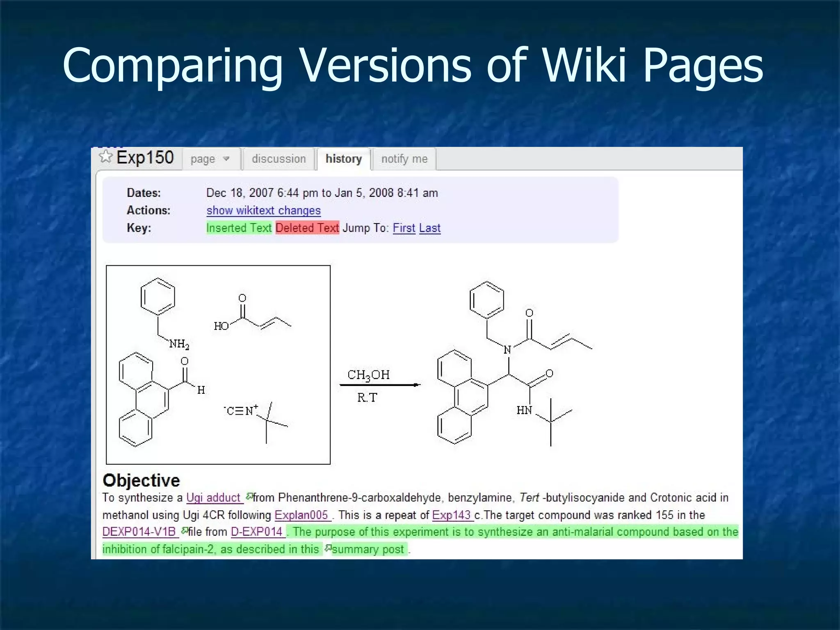Jump to First change link
This screenshot has width=840, height=630.
point(404,228)
